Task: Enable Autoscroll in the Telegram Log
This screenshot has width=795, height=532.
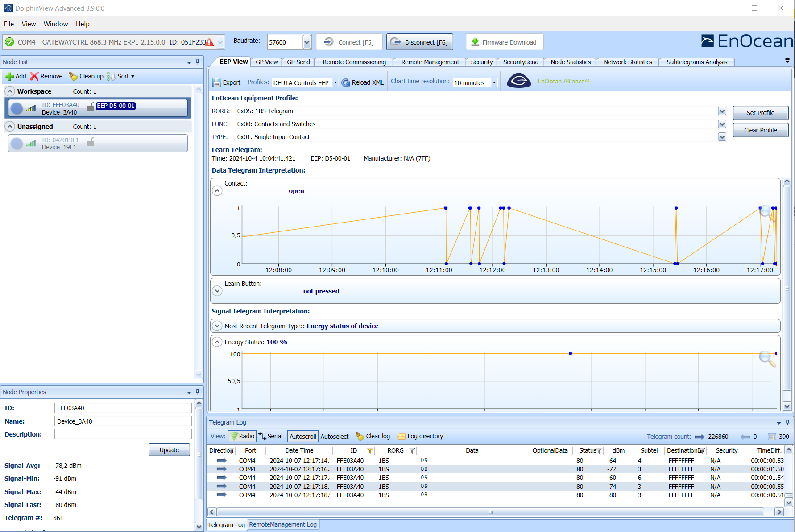Action: click(x=302, y=436)
